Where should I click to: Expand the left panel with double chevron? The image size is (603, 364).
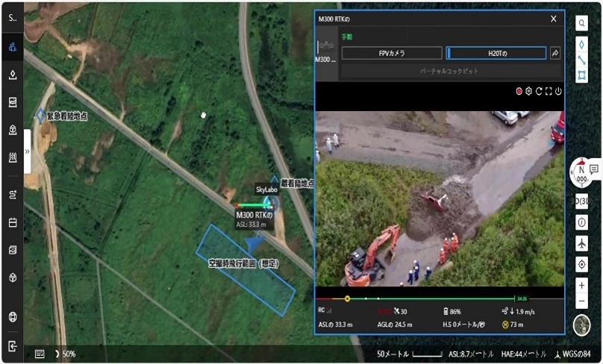[27, 151]
